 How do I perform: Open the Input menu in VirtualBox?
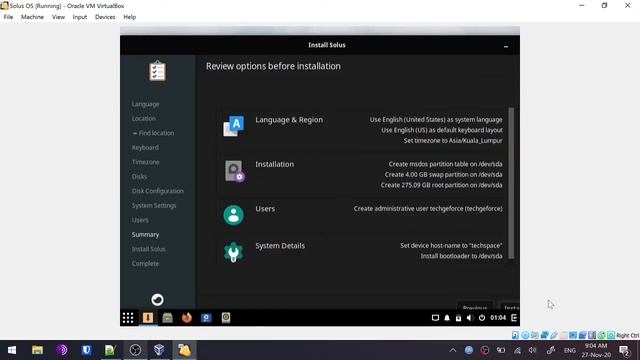pos(80,17)
